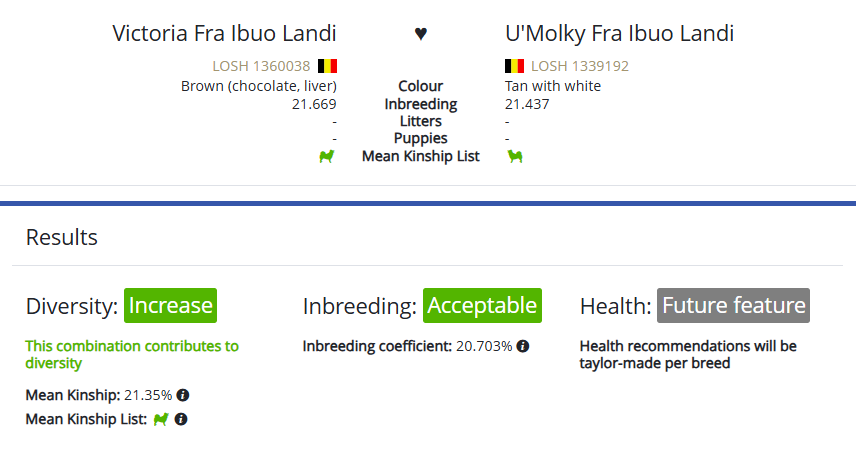This screenshot has height=461, width=856.
Task: Click the Mean Kinship List row label
Action: click(420, 156)
